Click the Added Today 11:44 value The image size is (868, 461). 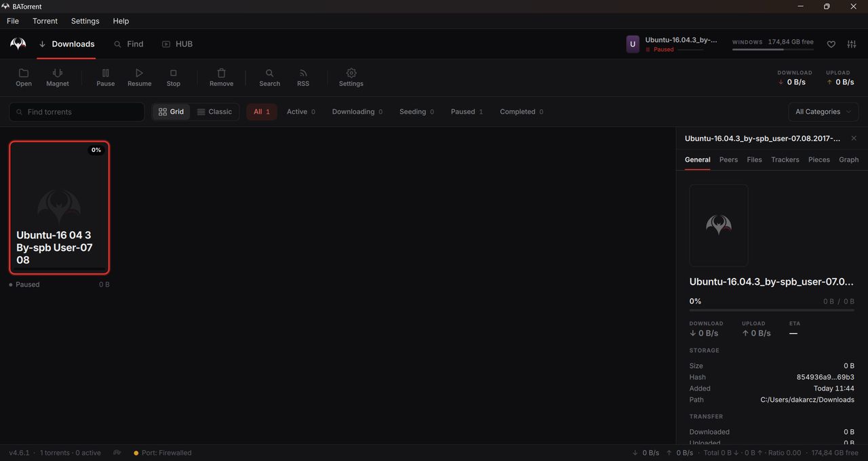(833, 388)
